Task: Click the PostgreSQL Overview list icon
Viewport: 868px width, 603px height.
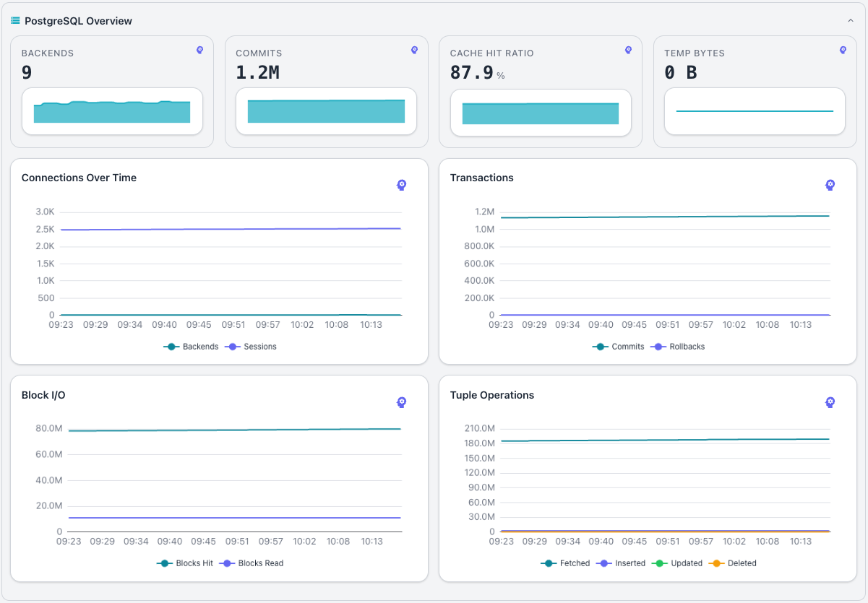Action: [15, 21]
